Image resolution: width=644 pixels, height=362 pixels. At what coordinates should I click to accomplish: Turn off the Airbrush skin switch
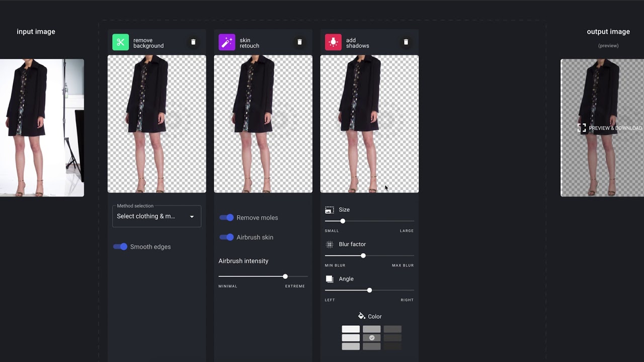[x=226, y=237]
